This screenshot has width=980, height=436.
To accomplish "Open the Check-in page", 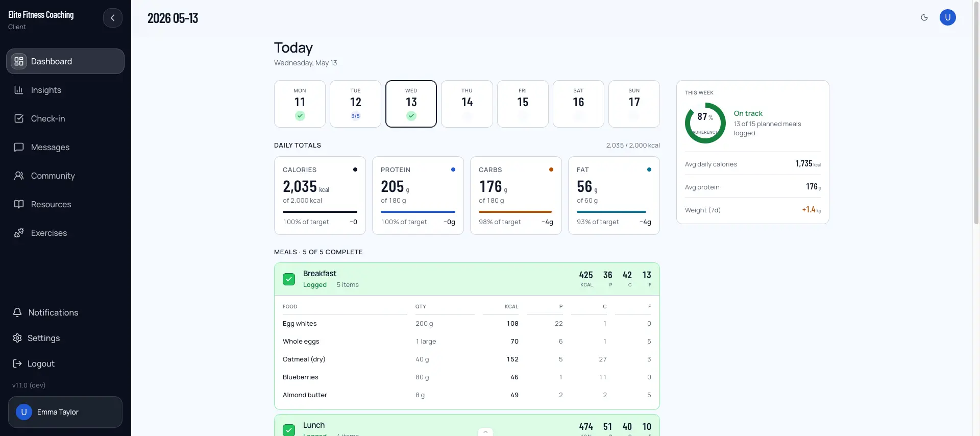I will coord(65,118).
